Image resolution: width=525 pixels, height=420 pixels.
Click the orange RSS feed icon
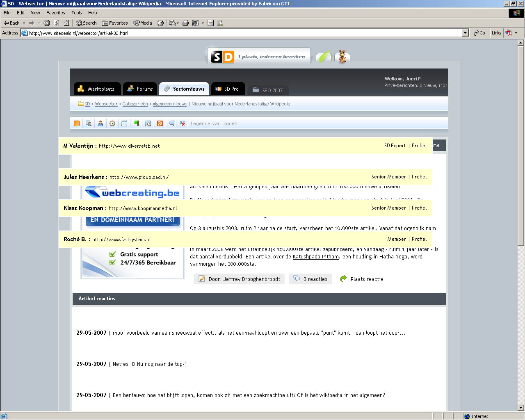(x=160, y=123)
